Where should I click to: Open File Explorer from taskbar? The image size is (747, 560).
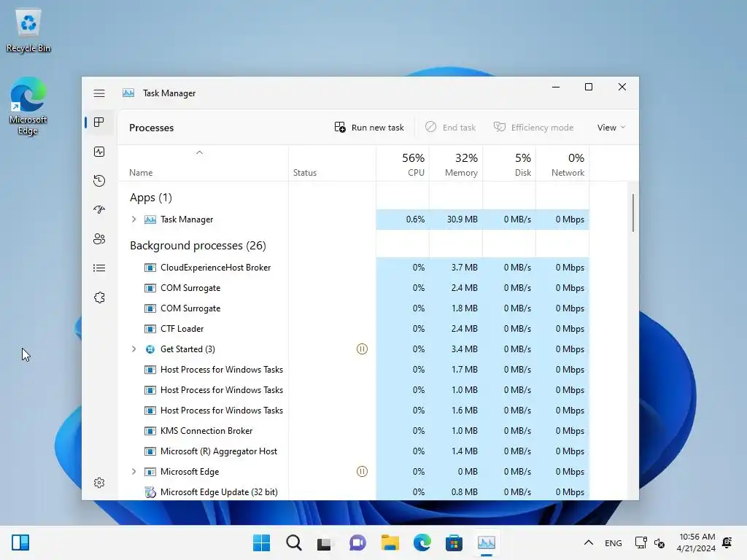pyautogui.click(x=390, y=542)
